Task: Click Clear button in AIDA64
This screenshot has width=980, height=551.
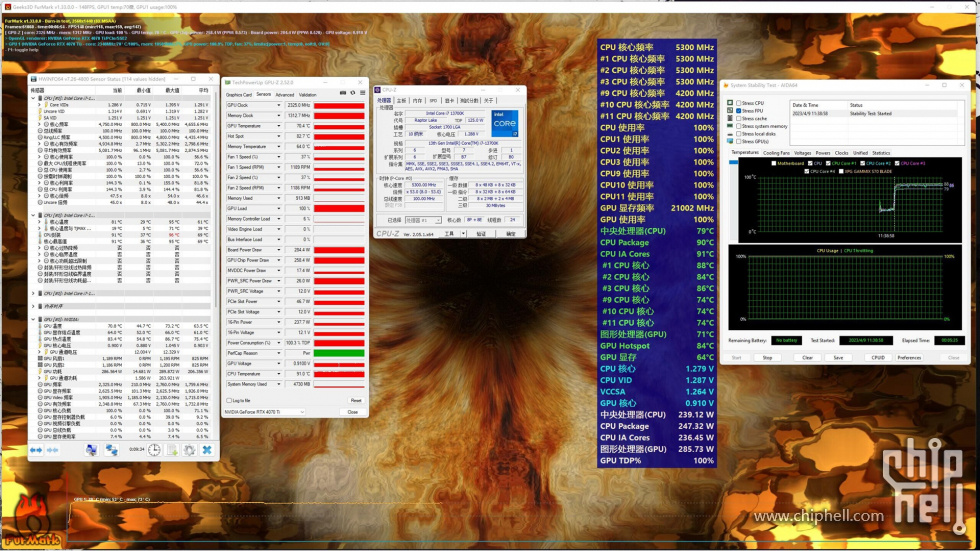Action: click(808, 358)
